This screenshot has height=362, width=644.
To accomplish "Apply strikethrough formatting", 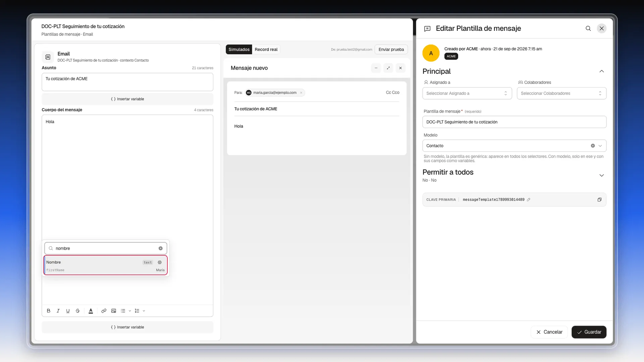I will click(x=77, y=311).
